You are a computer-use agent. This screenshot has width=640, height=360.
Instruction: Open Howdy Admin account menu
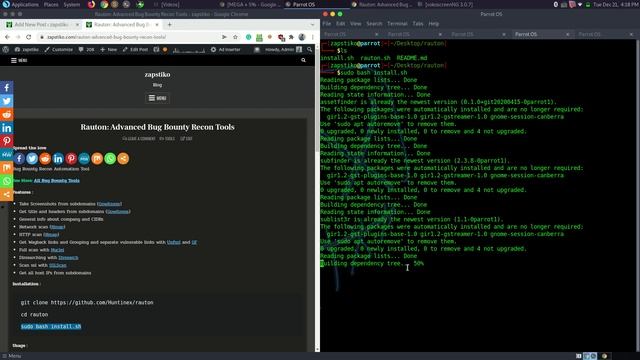tap(283, 49)
